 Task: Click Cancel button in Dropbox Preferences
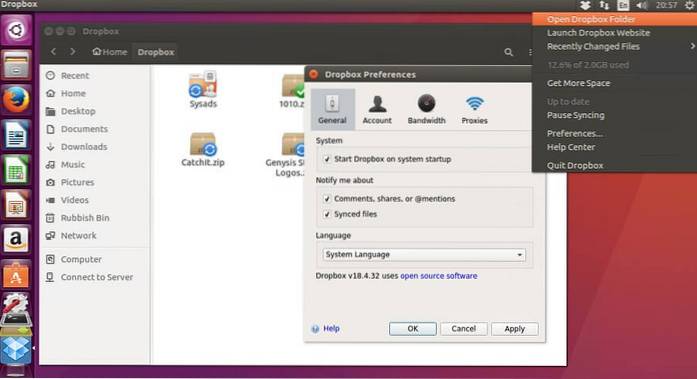464,329
